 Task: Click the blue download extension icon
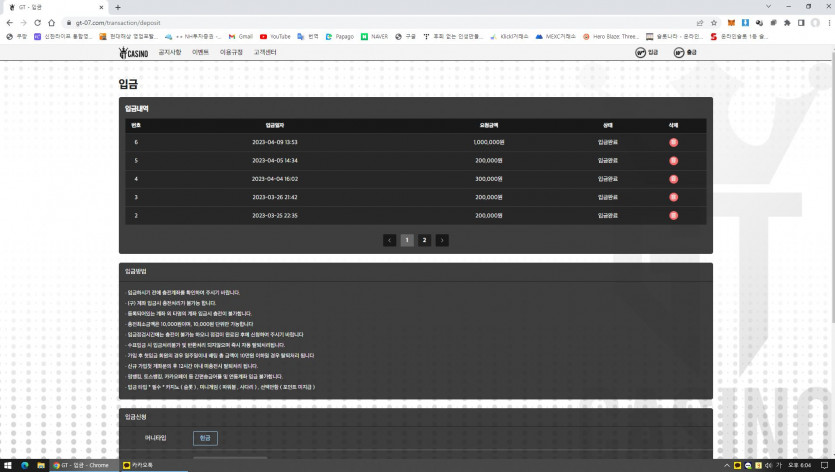point(746,23)
